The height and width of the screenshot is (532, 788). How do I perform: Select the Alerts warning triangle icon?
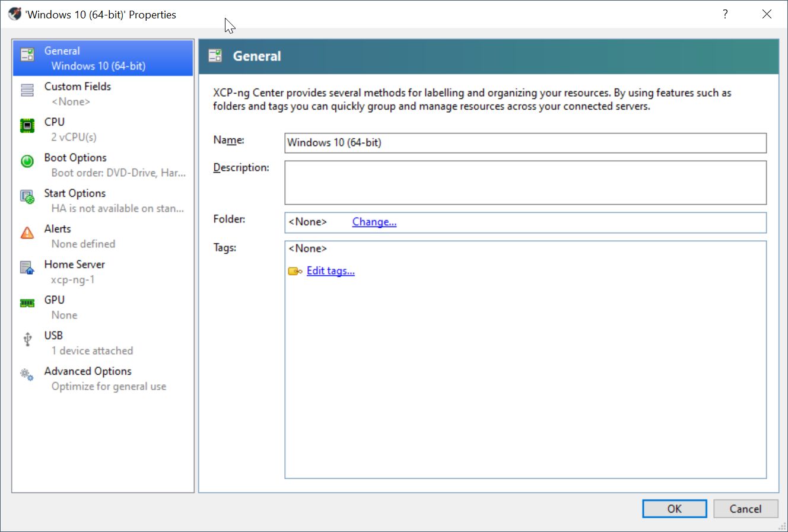click(x=27, y=232)
